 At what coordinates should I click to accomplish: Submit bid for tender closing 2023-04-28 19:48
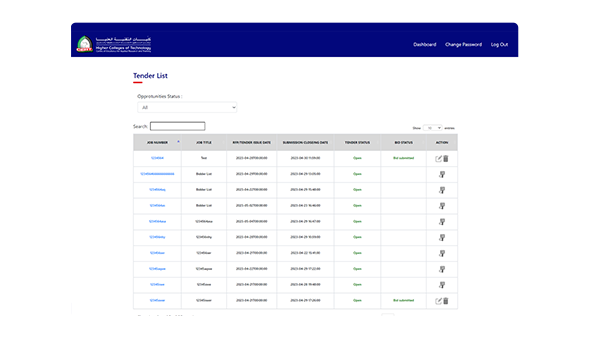[442, 285]
